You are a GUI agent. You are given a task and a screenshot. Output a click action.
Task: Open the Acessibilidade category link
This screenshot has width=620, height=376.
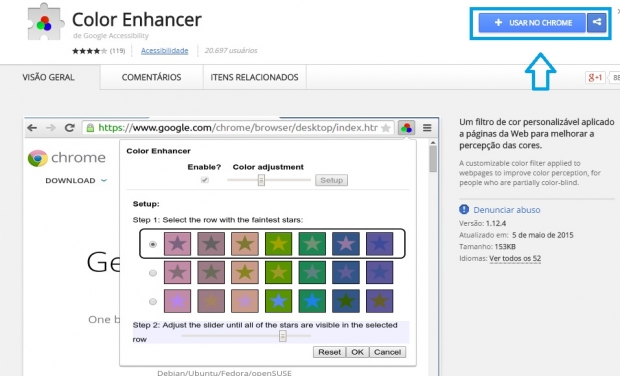pos(164,51)
